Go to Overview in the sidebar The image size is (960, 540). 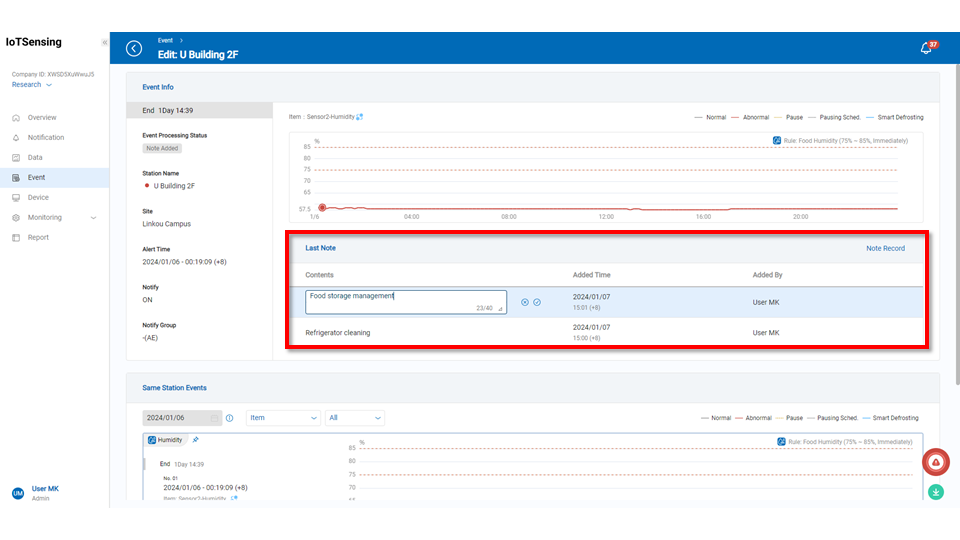click(42, 117)
